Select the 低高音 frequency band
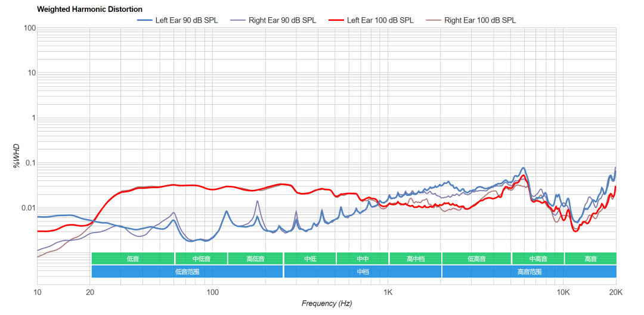 pos(476,258)
